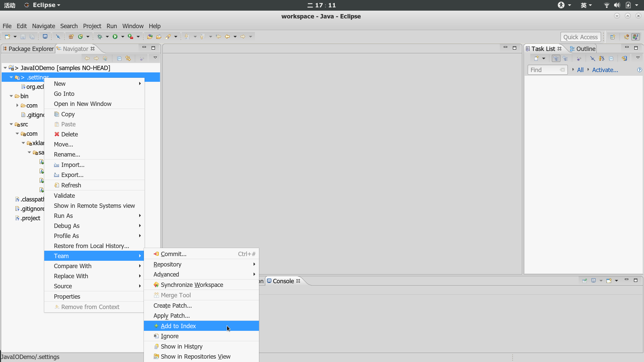The width and height of the screenshot is (644, 362).
Task: Open the 活动 Activities overview
Action: [10, 5]
